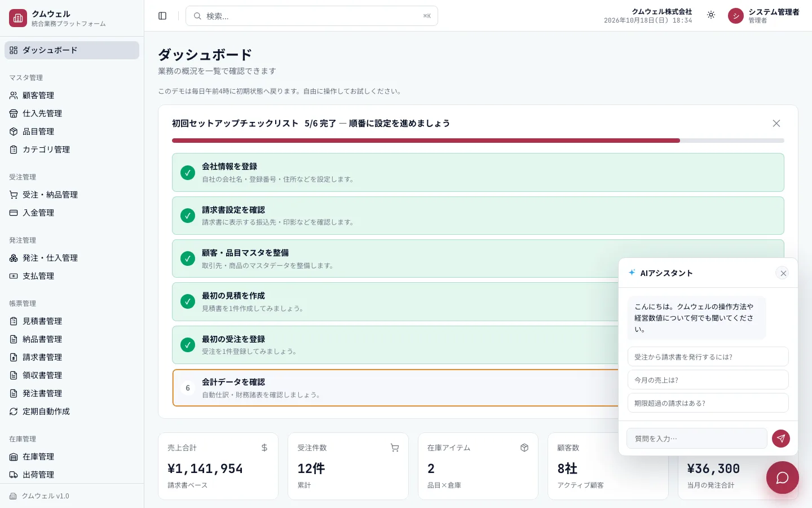The width and height of the screenshot is (812, 508).
Task: Navigate to 受注・納品管理
Action: [72, 195]
